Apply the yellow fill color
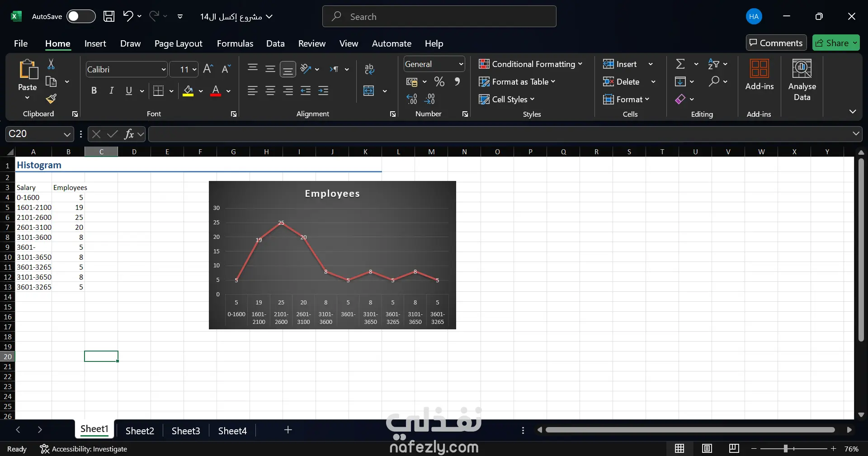 tap(188, 91)
